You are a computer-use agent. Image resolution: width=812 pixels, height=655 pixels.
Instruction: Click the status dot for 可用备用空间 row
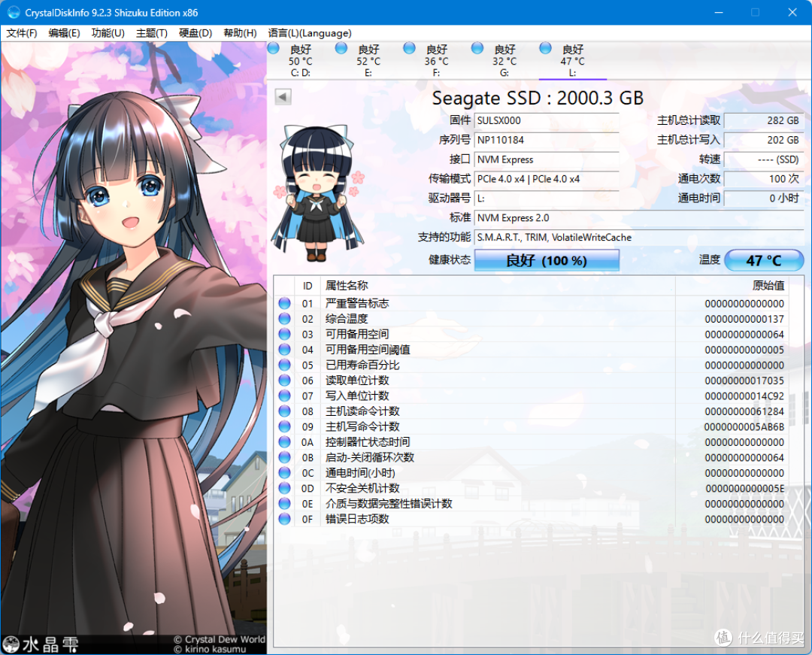(x=284, y=334)
